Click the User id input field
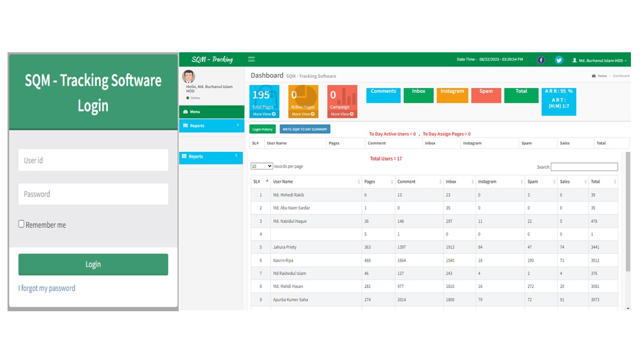The image size is (644, 362). [x=93, y=160]
